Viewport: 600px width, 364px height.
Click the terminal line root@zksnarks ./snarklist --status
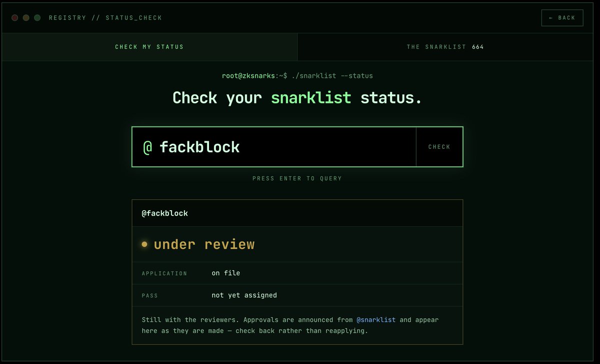[x=297, y=76]
